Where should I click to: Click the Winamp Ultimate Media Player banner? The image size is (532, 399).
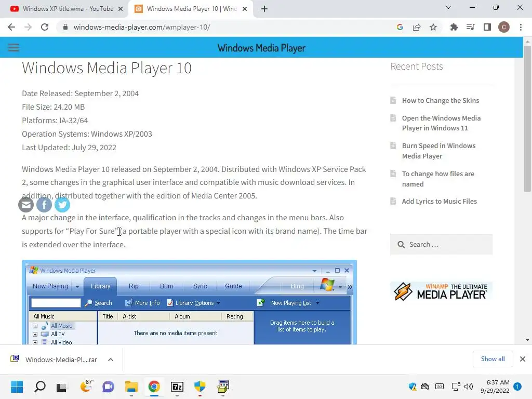pos(441,291)
